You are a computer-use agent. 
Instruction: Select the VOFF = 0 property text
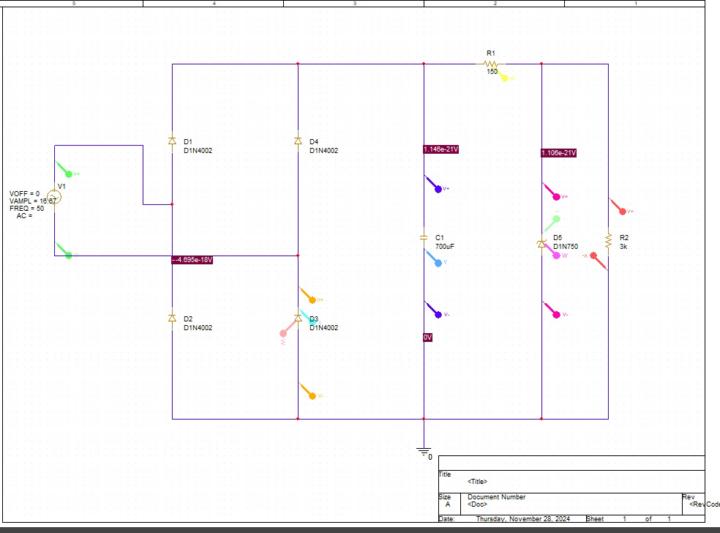point(24,194)
